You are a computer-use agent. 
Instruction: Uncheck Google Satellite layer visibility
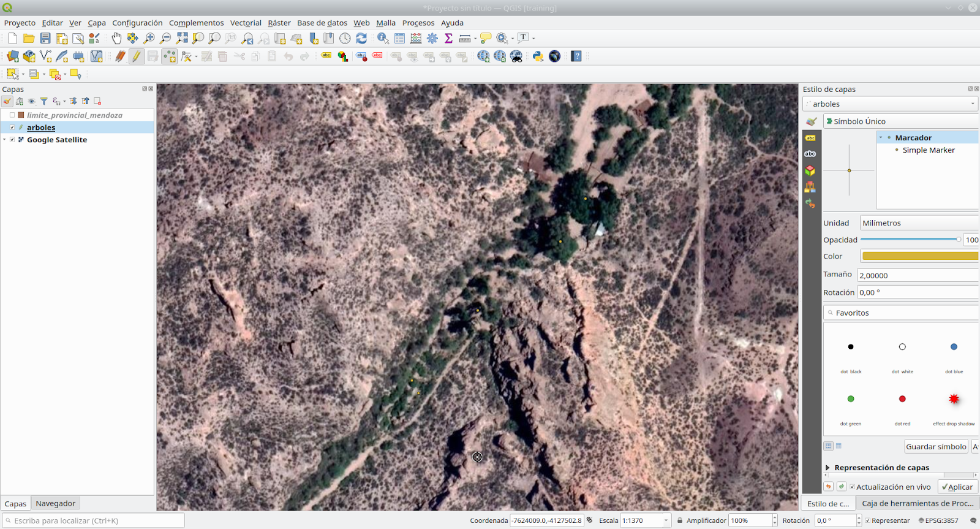coord(12,140)
